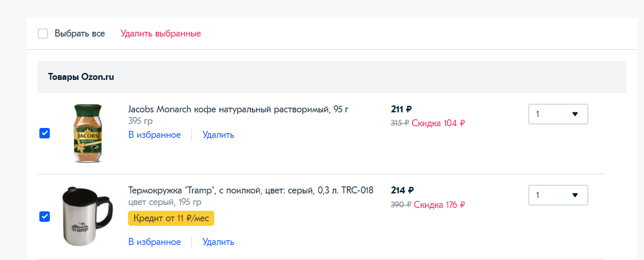Open the Tramp steel mug thumbnail

(87, 217)
